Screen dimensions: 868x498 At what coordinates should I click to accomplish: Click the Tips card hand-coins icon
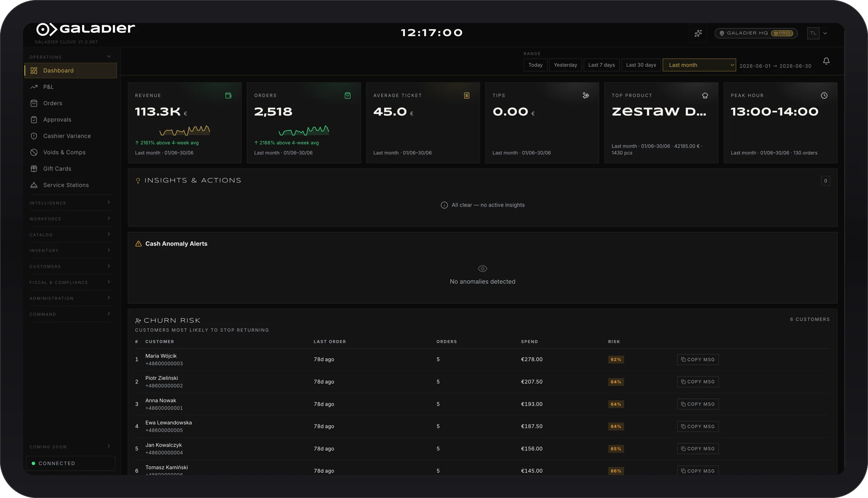tap(586, 95)
